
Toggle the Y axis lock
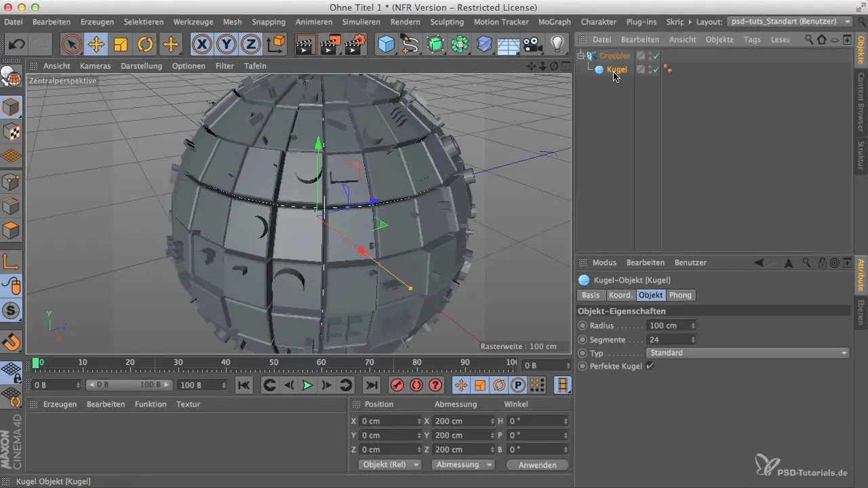[x=226, y=45]
